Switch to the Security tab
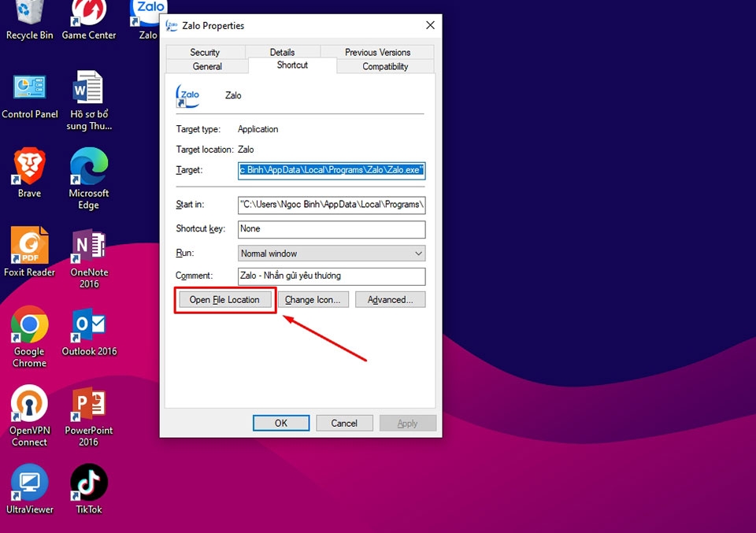This screenshot has height=533, width=756. (205, 52)
